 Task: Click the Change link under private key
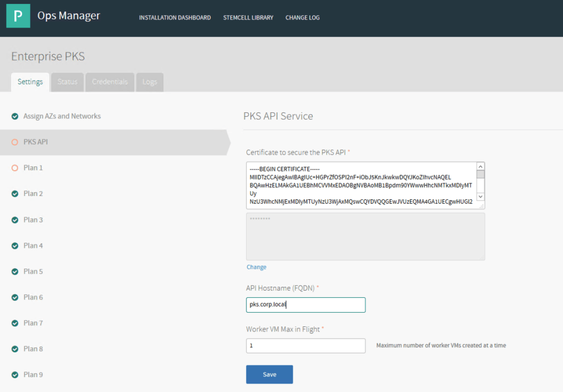(x=256, y=267)
